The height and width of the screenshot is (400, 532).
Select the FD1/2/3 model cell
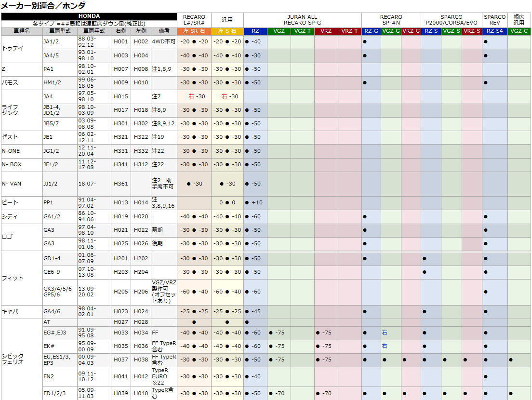pyautogui.click(x=60, y=393)
